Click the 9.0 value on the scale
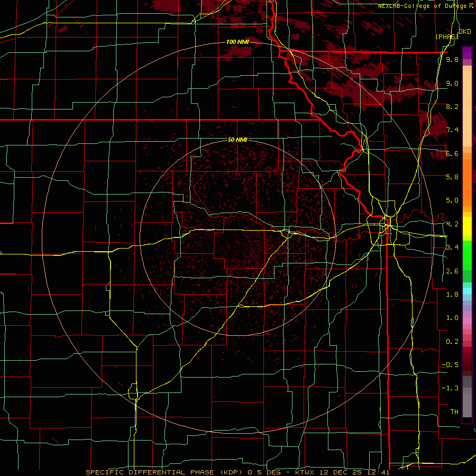The width and height of the screenshot is (476, 476). [452, 84]
